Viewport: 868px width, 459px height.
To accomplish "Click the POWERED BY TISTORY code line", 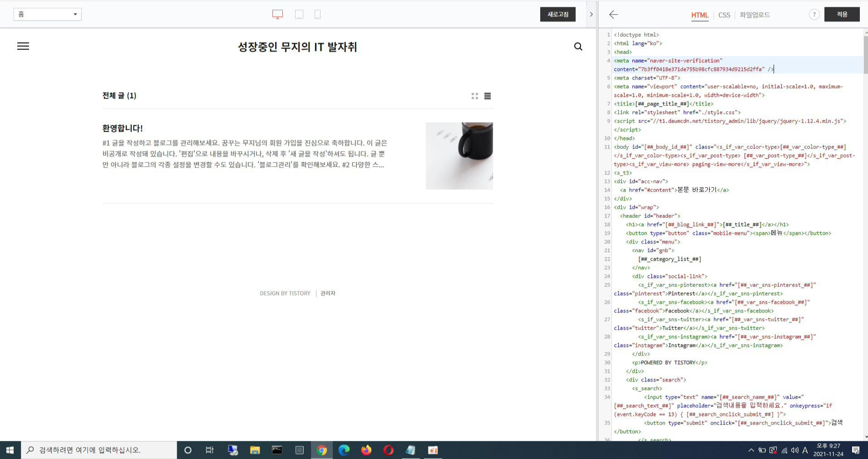I will coord(670,363).
